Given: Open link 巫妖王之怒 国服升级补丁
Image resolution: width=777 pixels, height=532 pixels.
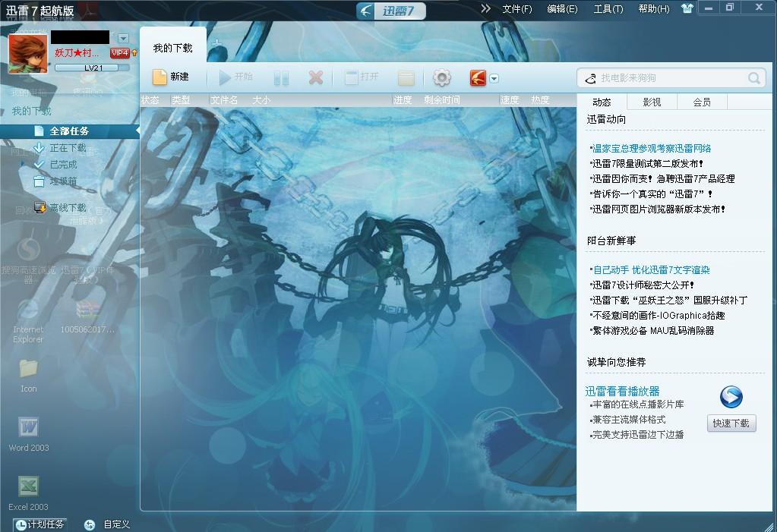Looking at the screenshot, I should coord(670,301).
